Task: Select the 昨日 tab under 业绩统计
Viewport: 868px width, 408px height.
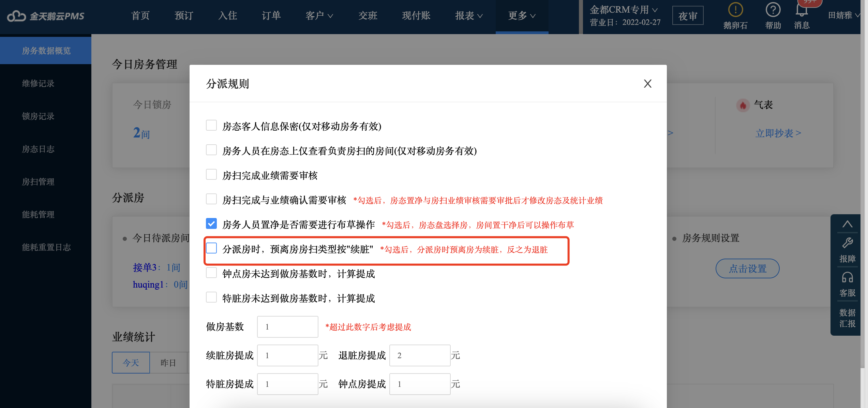Action: coord(168,362)
